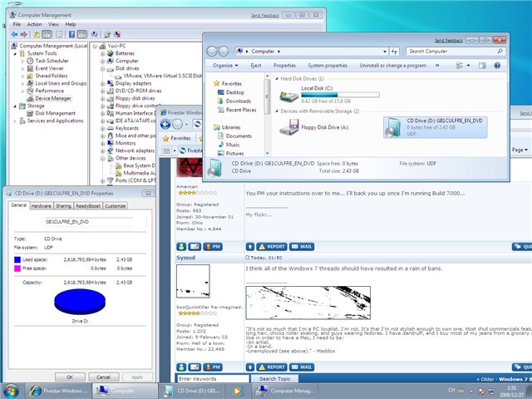The width and height of the screenshot is (532, 399).
Task: Click REPORT button on Symod's post
Action: click(272, 367)
